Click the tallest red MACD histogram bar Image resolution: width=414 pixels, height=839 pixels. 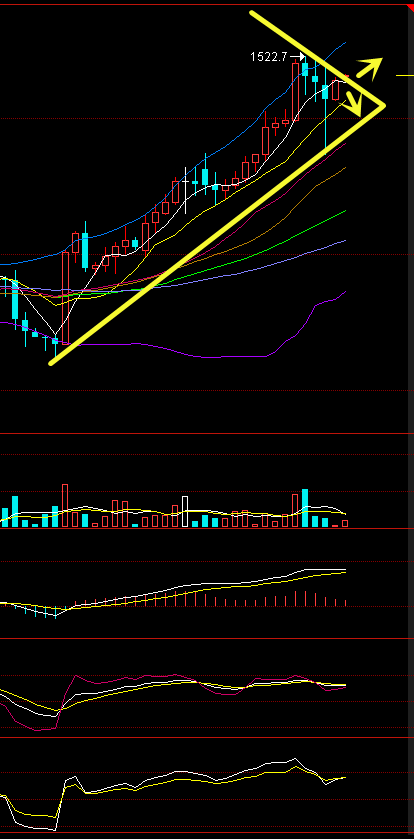pyautogui.click(x=295, y=598)
